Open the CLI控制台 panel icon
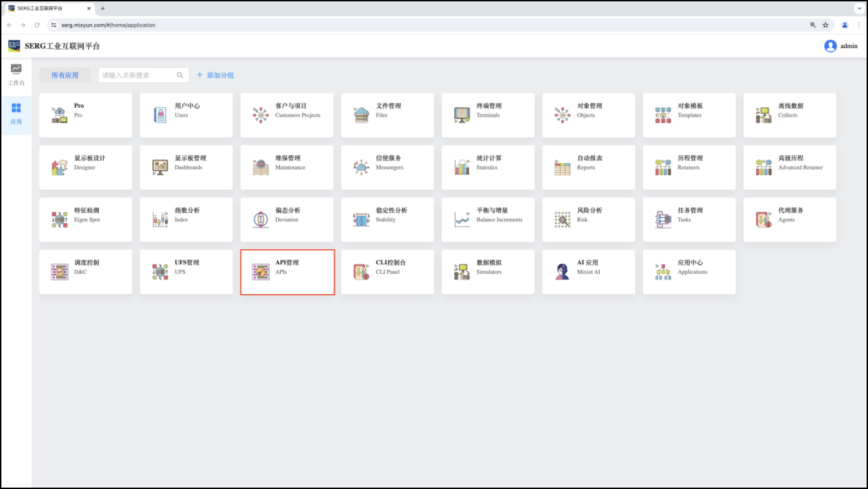 [361, 272]
